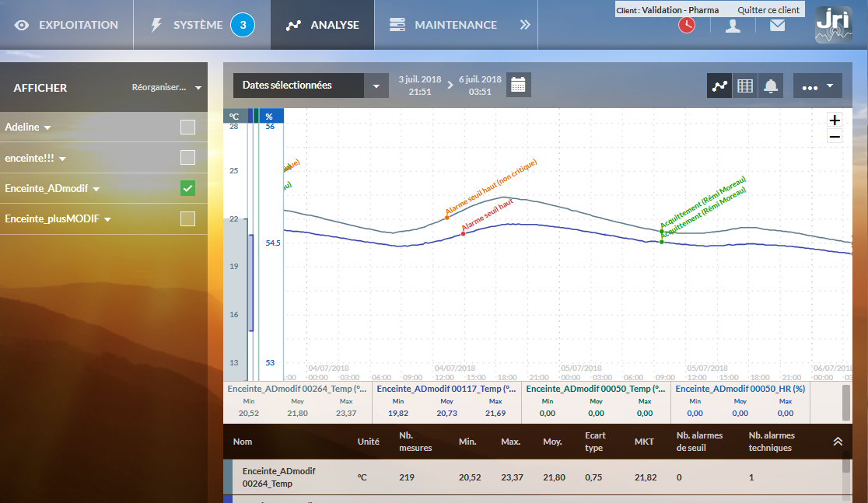The height and width of the screenshot is (503, 868).
Task: Select the 00117_Temp statistics panel
Action: (446, 402)
